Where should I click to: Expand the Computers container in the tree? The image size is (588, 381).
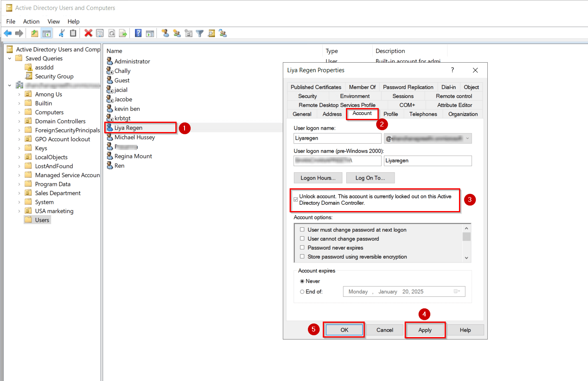click(19, 112)
